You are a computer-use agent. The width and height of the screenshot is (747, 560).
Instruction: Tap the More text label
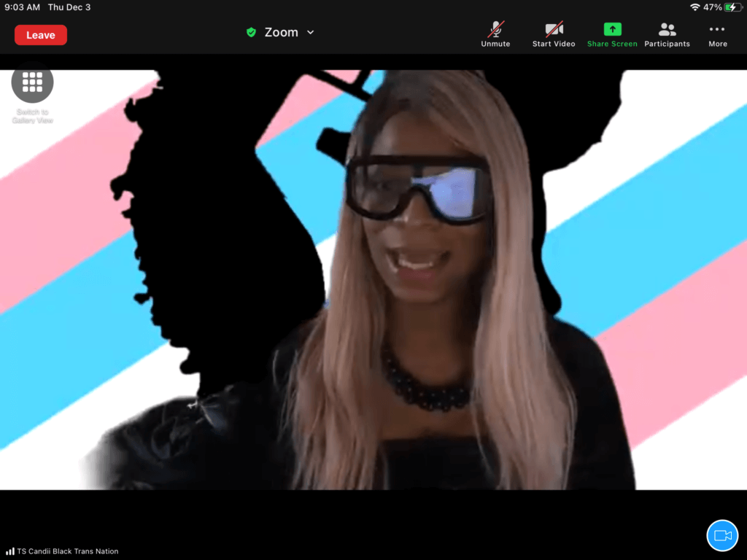[x=717, y=44]
